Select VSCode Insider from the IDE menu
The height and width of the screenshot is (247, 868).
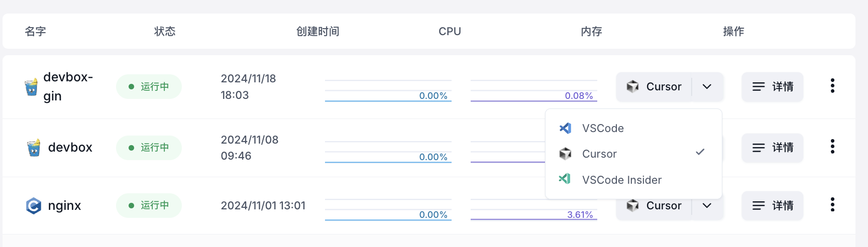click(x=621, y=180)
